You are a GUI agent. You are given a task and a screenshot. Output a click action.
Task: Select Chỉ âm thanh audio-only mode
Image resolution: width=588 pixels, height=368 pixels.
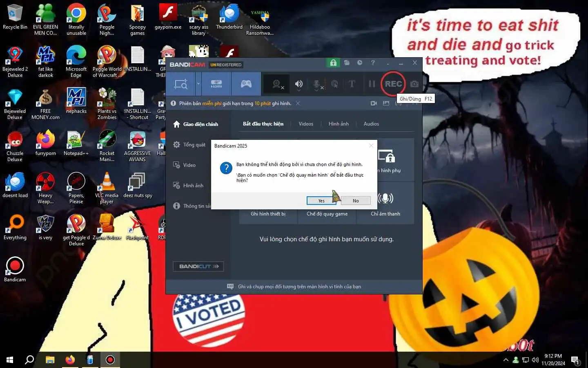click(385, 204)
